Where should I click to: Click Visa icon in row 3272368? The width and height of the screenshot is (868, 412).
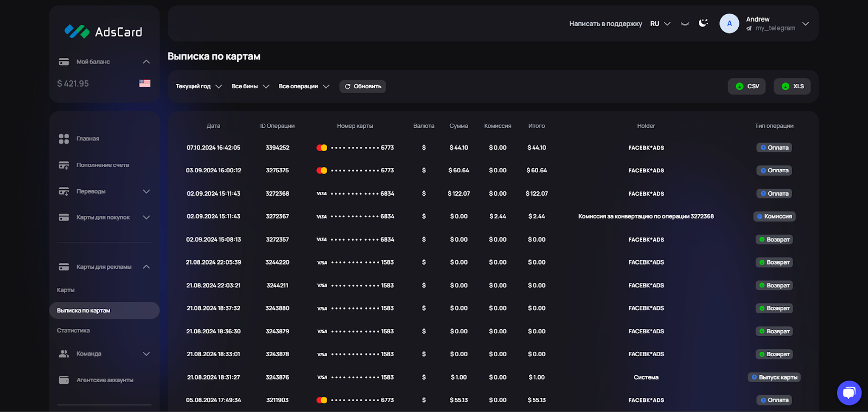click(x=322, y=194)
